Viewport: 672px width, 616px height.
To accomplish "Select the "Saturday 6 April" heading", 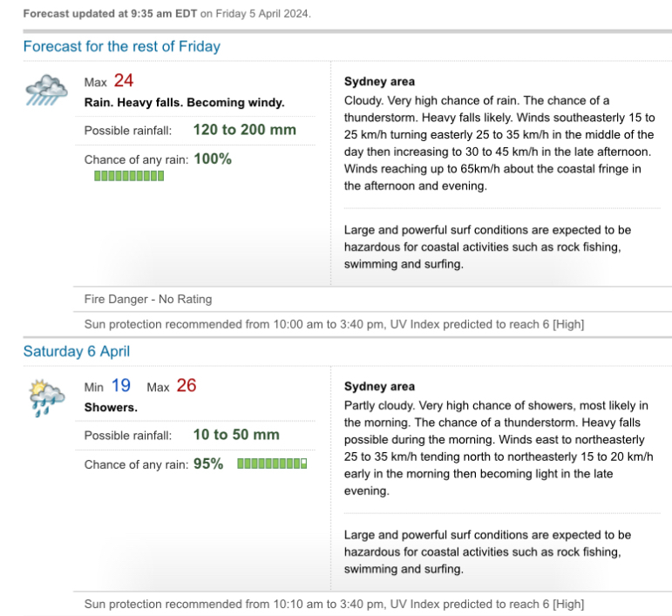I will point(77,351).
